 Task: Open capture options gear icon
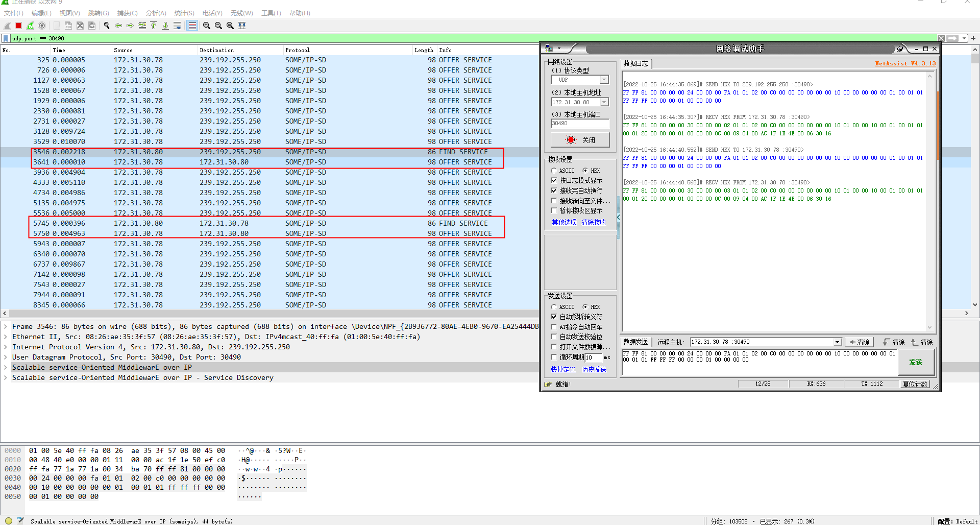pos(42,26)
